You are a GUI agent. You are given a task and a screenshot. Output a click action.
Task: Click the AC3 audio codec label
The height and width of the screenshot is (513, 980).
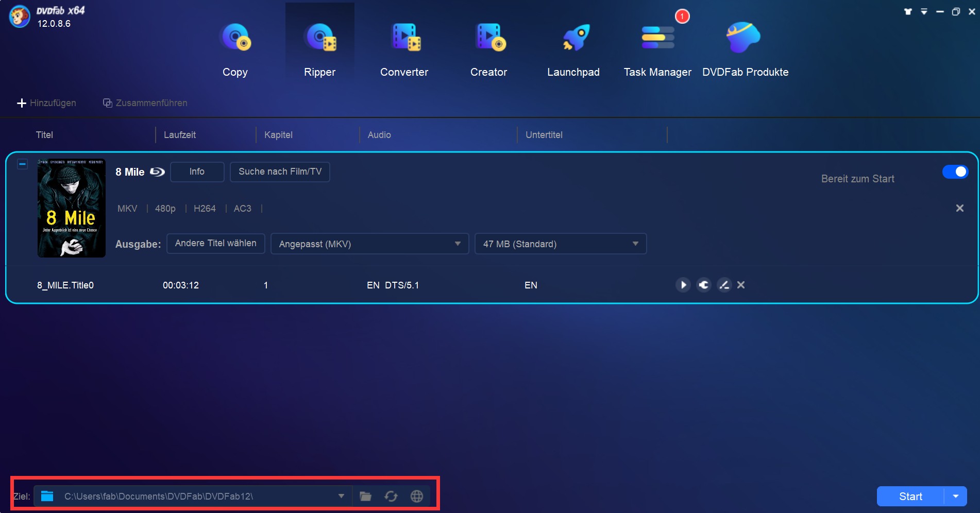243,209
